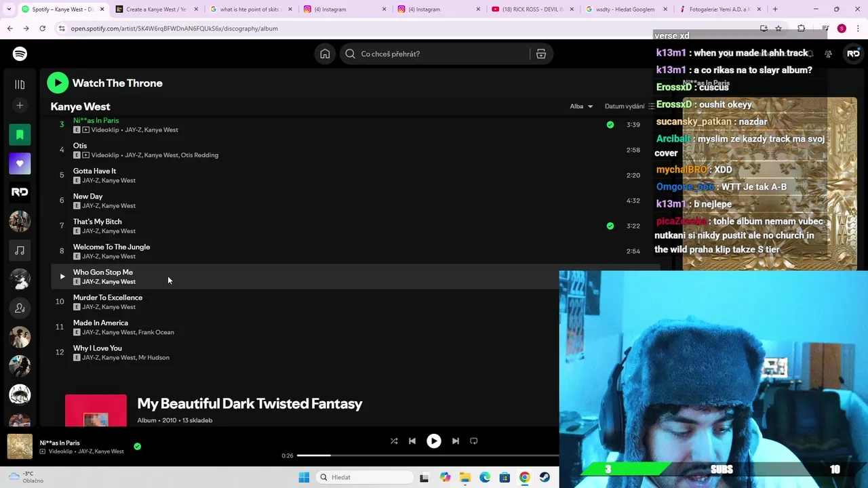Screen dimensions: 868x488
Task: Toggle saved checkmark for That's My Bitch
Action: click(610, 226)
